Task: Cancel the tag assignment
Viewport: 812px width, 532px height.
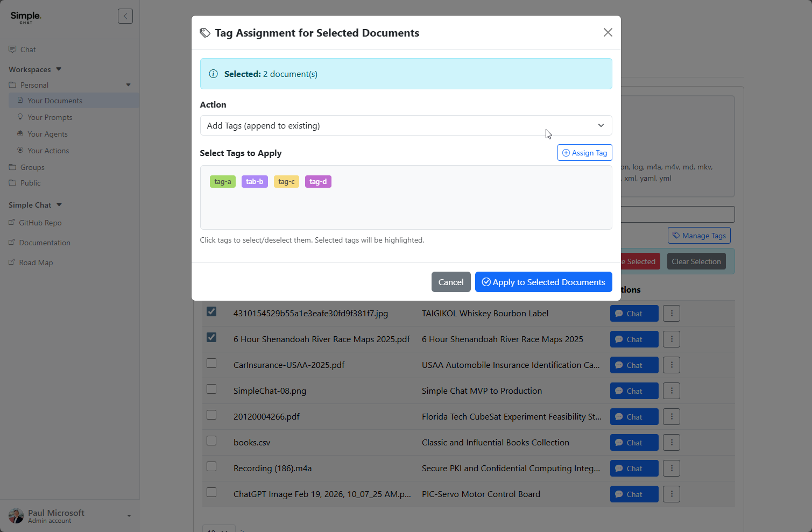Action: [x=451, y=282]
